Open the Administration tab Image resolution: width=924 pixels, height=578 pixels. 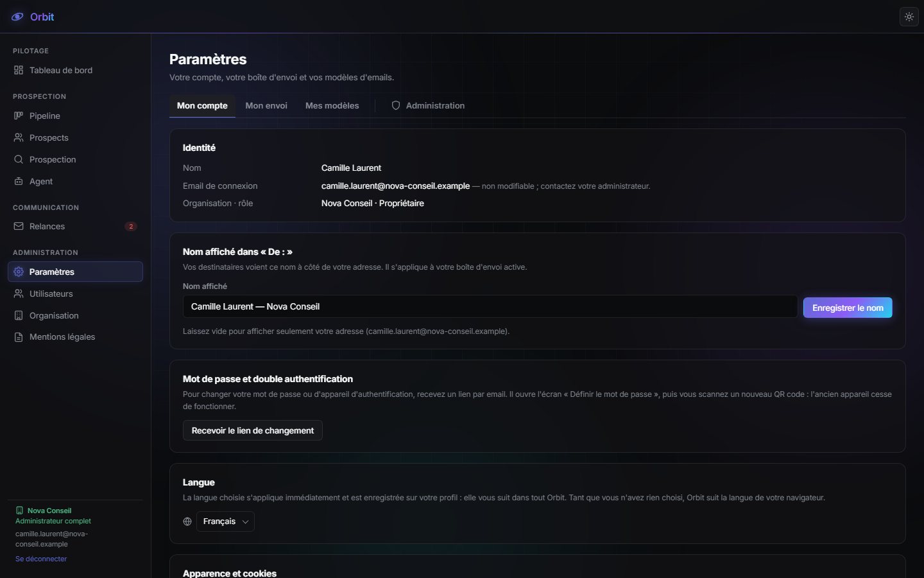tap(428, 105)
